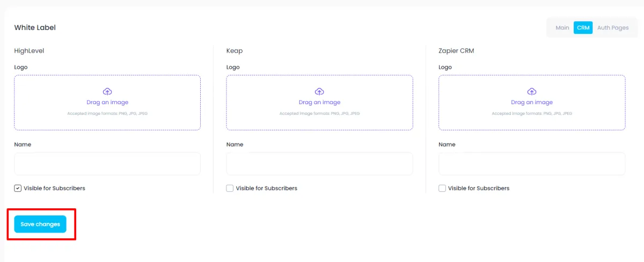Click the Logo label under Zapier CRM
Screen dimensions: 644x262
445,67
